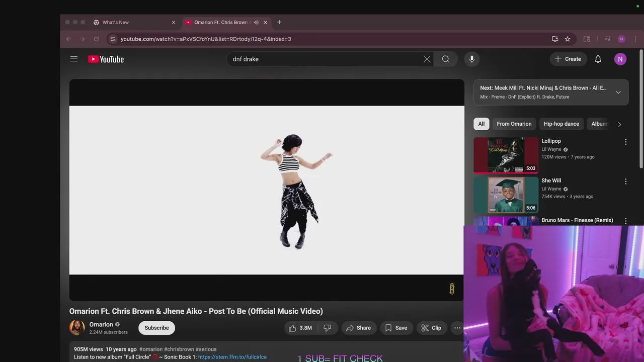Bookmark this page with the star
The height and width of the screenshot is (362, 644).
(x=567, y=39)
